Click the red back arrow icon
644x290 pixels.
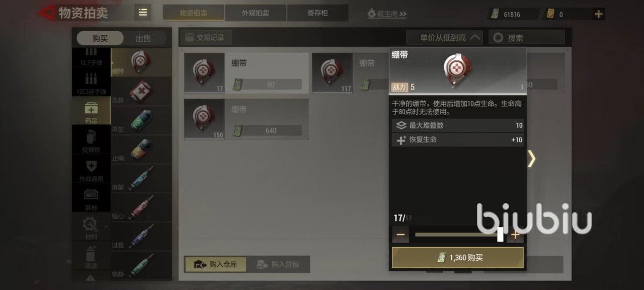tap(47, 13)
